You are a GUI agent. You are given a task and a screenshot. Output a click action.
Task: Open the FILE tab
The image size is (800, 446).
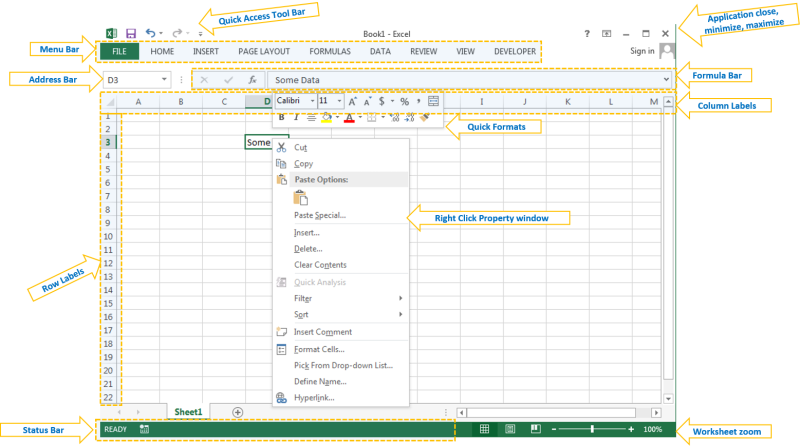[119, 51]
